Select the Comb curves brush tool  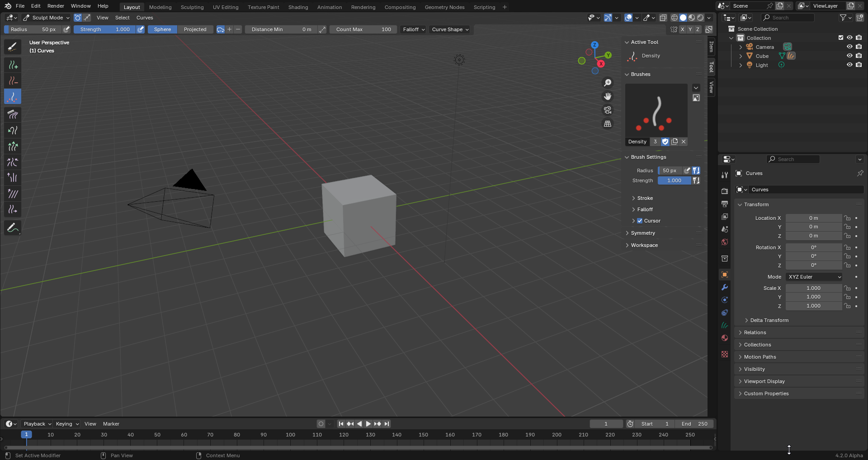tap(13, 114)
